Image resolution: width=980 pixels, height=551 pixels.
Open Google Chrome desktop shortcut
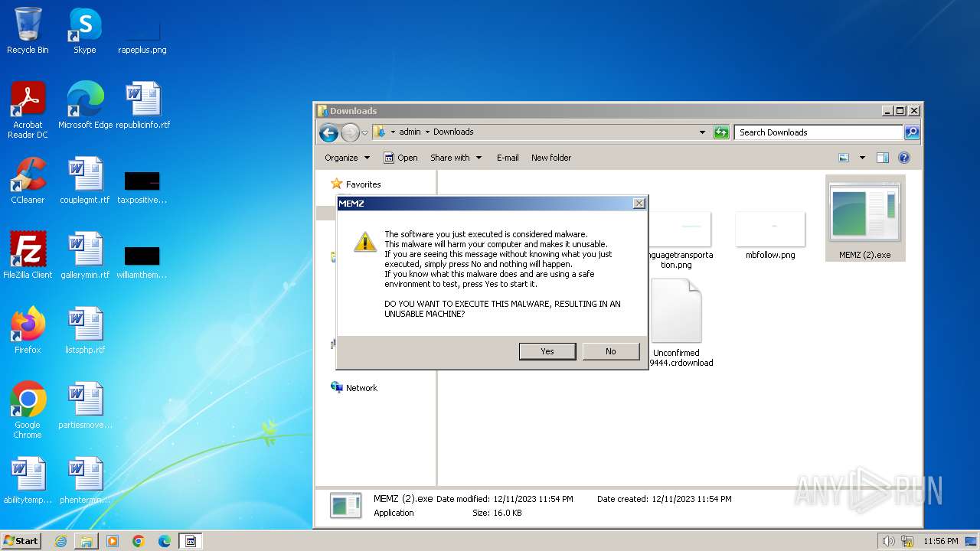28,409
